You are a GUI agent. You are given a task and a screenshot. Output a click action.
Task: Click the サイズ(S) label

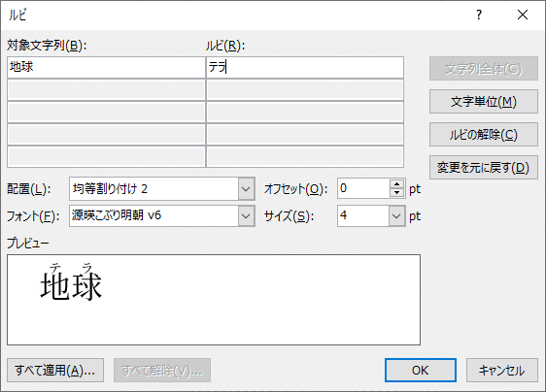click(289, 216)
